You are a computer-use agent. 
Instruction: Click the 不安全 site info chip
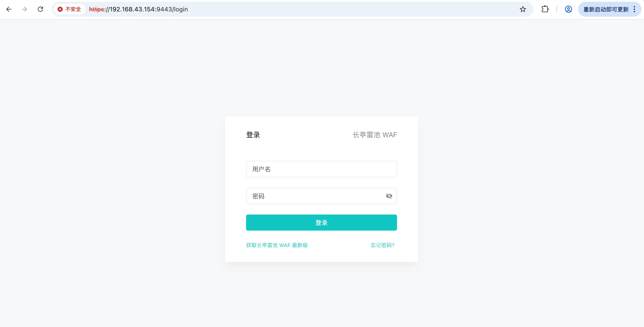(x=73, y=9)
